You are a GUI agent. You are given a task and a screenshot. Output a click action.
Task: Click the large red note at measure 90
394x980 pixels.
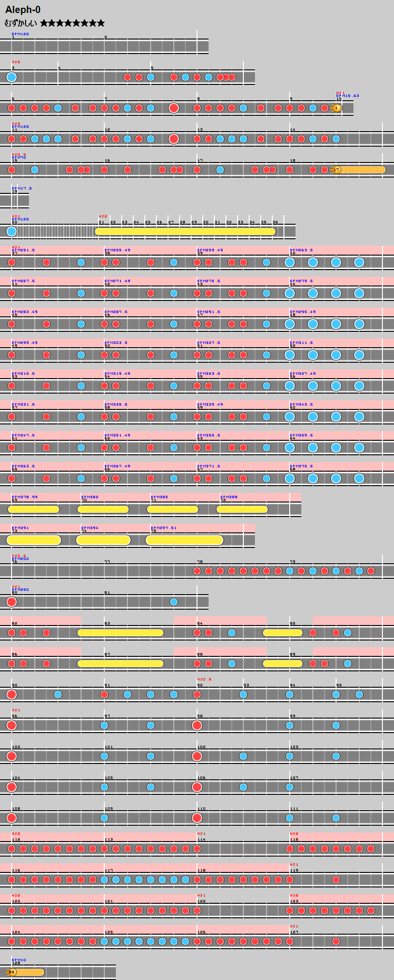(x=12, y=694)
